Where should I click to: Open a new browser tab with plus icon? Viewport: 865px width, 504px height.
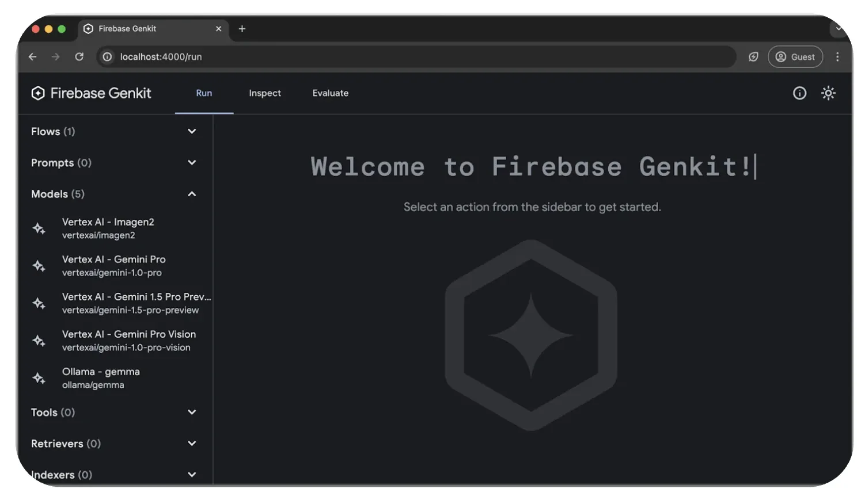click(x=242, y=29)
